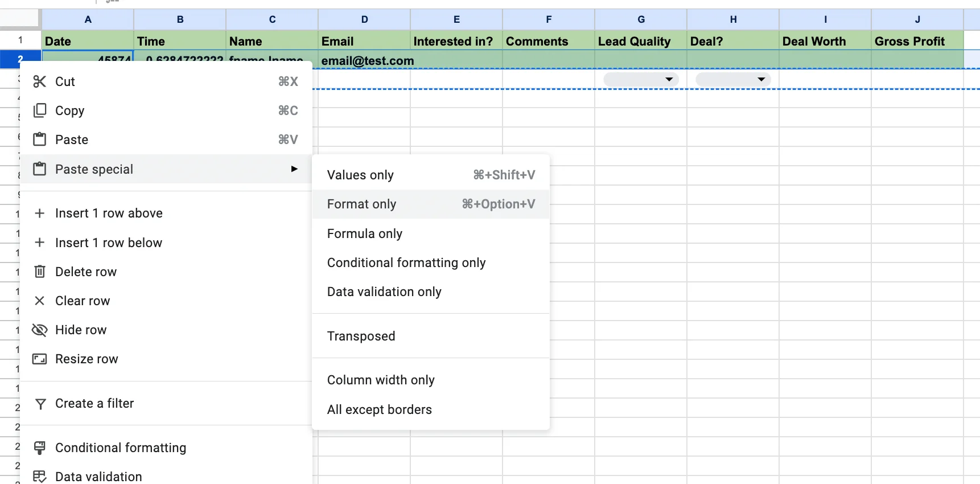980x484 pixels.
Task: Choose Create a filter
Action: click(166, 403)
